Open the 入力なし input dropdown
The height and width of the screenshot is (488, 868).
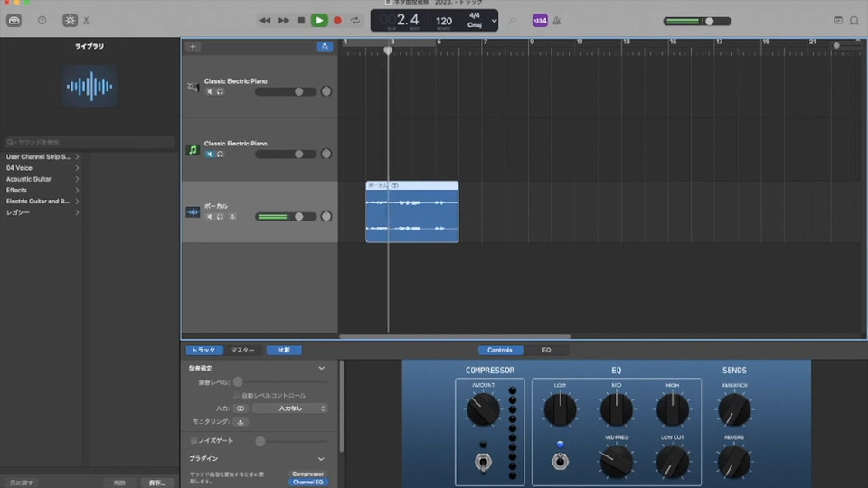coord(289,408)
